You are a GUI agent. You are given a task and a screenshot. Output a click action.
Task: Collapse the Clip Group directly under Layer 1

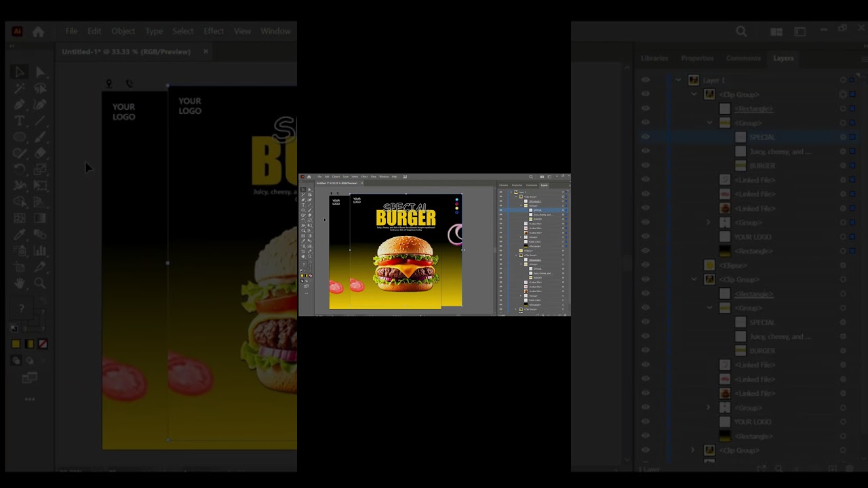click(x=694, y=94)
